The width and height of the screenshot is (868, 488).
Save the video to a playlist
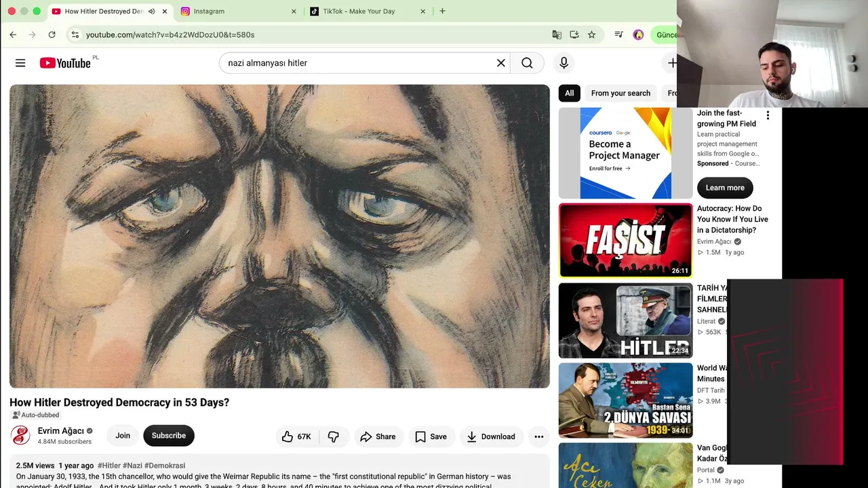(x=431, y=436)
